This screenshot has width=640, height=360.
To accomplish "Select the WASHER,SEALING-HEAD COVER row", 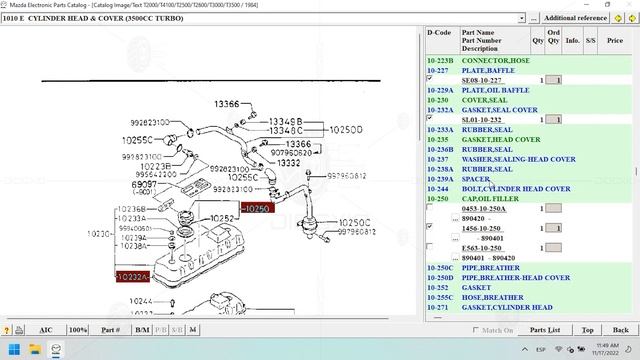I will tap(529, 159).
